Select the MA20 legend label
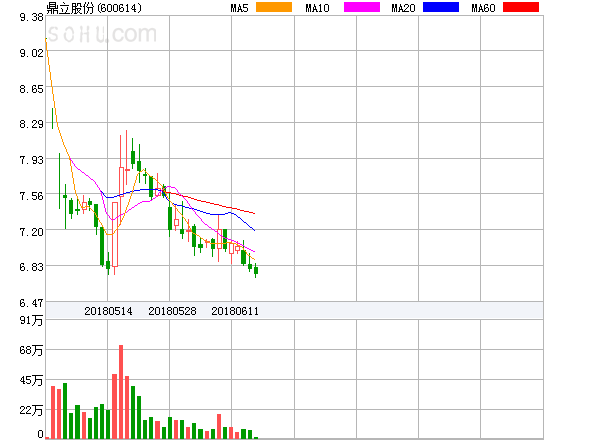Image resolution: width=600 pixels, height=440 pixels. pos(403,8)
